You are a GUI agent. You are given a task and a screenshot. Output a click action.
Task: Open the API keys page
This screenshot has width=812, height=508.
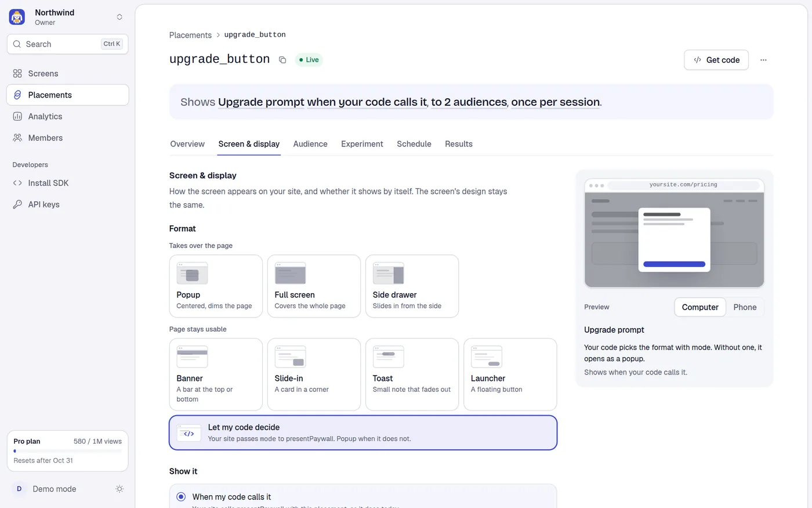[67, 204]
